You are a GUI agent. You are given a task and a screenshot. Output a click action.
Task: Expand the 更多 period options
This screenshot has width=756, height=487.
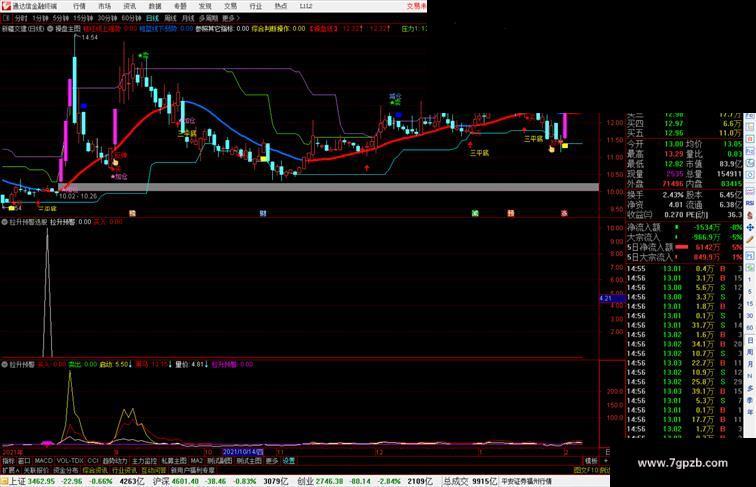pyautogui.click(x=230, y=18)
